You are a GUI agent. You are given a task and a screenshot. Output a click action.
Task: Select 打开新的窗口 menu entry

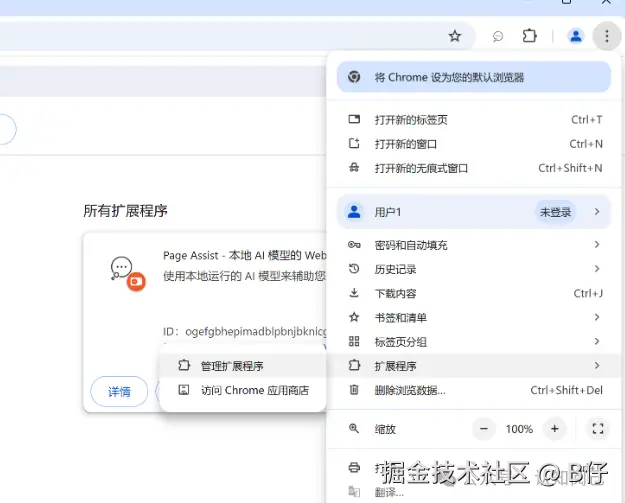tap(474, 144)
